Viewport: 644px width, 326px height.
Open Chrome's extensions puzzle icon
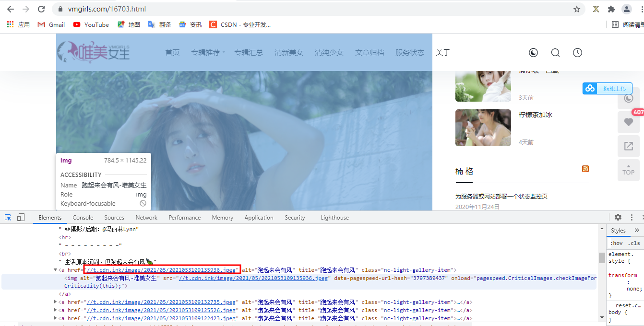(611, 9)
